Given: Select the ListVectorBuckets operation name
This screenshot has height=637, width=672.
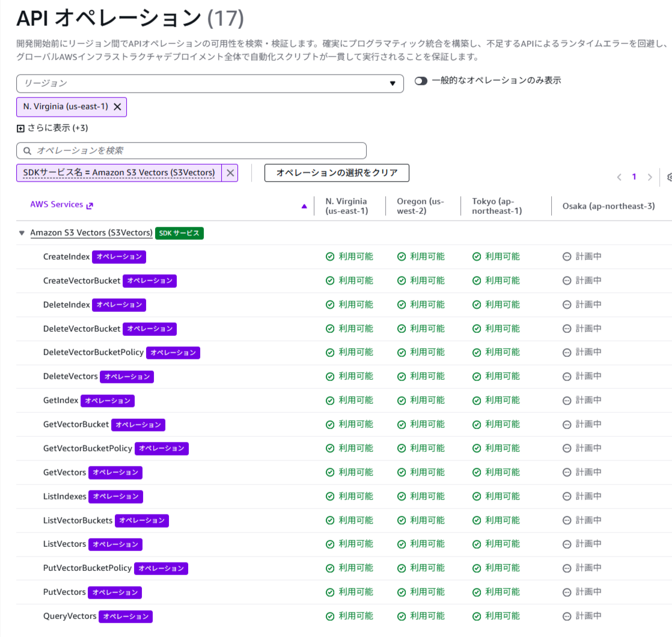Looking at the screenshot, I should click(x=78, y=520).
